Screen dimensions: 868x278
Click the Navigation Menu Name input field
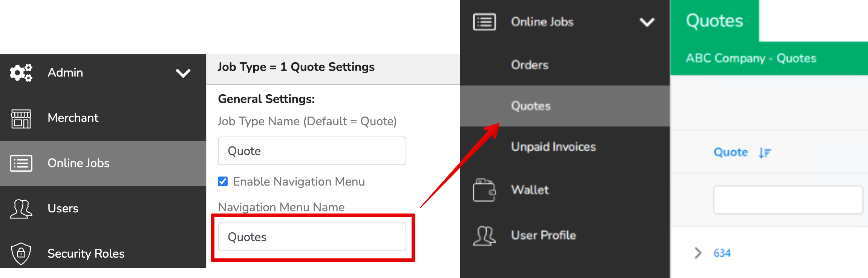click(x=312, y=237)
